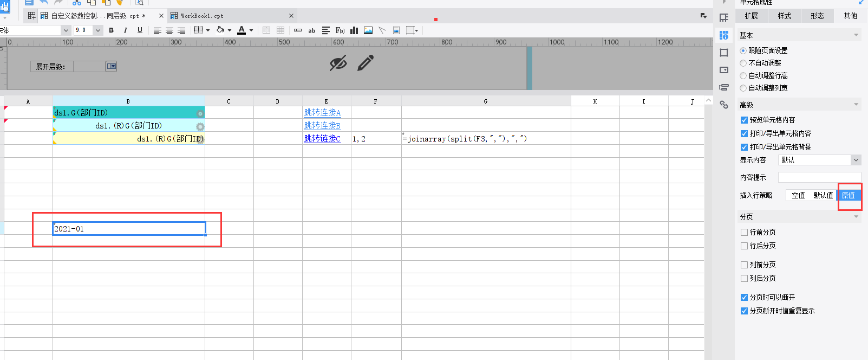Open the floating element panel (square icon)
The image size is (868, 360).
pyautogui.click(x=724, y=53)
